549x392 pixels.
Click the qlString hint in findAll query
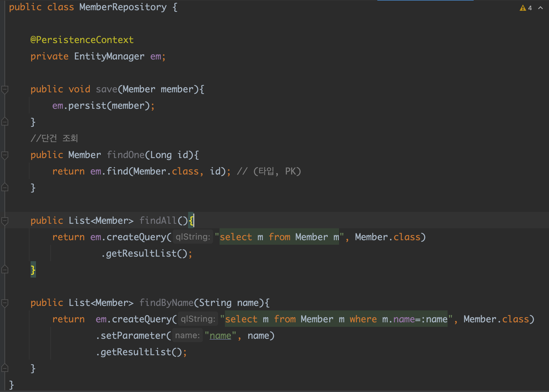pyautogui.click(x=193, y=237)
